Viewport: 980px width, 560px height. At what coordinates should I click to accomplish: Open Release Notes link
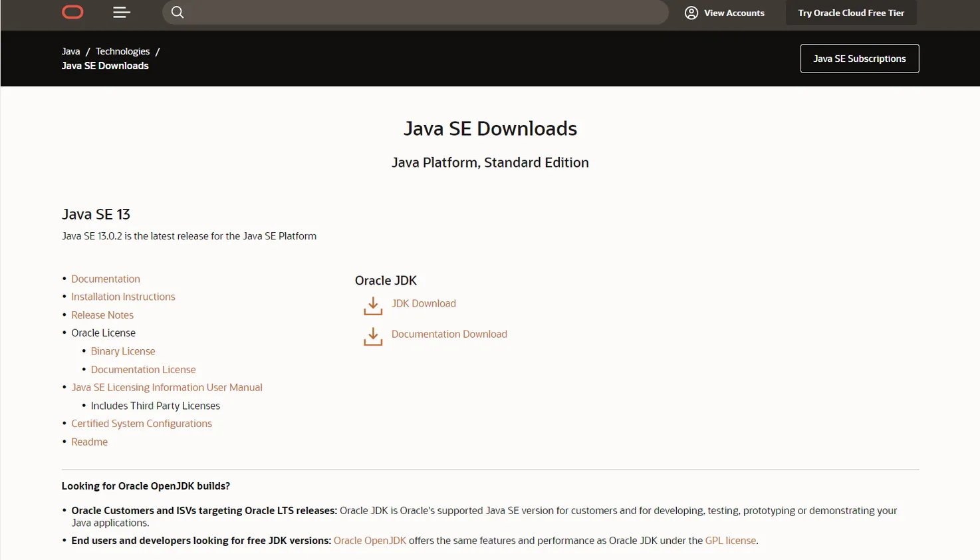point(102,315)
